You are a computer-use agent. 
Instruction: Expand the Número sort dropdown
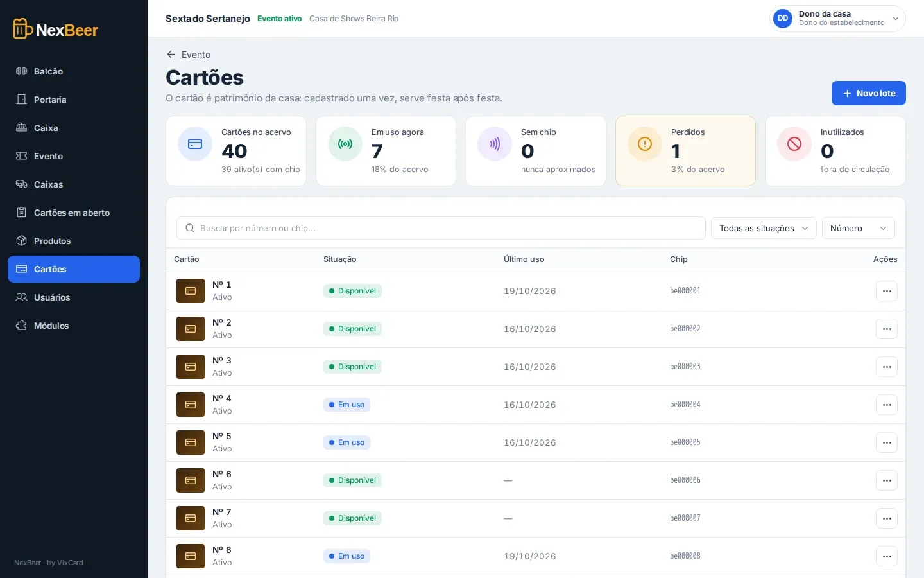coord(859,228)
